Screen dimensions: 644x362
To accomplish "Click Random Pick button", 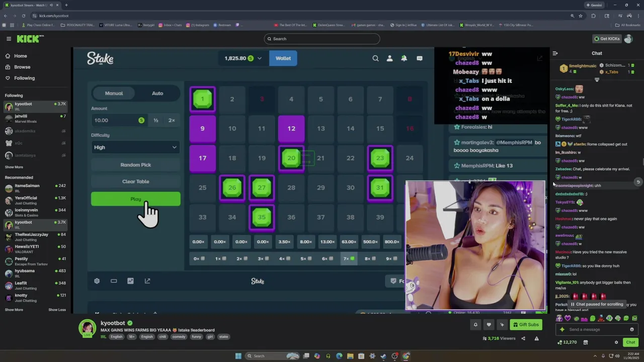I will click(x=135, y=165).
